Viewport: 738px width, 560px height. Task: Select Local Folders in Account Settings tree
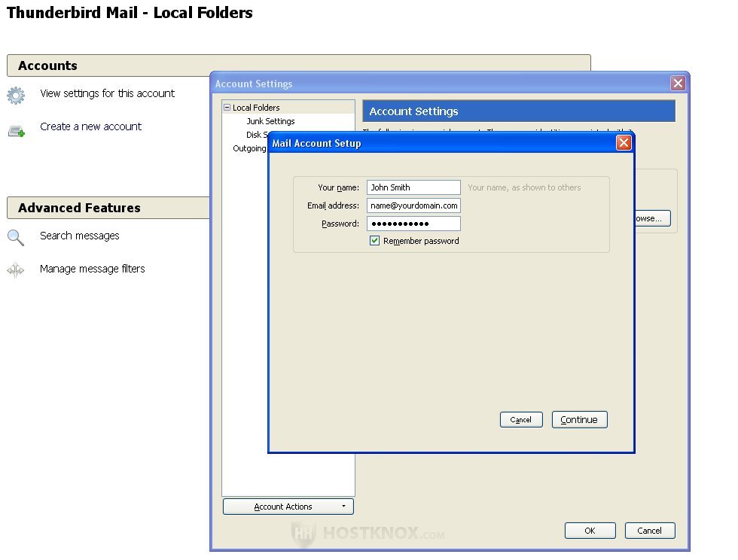pos(256,108)
